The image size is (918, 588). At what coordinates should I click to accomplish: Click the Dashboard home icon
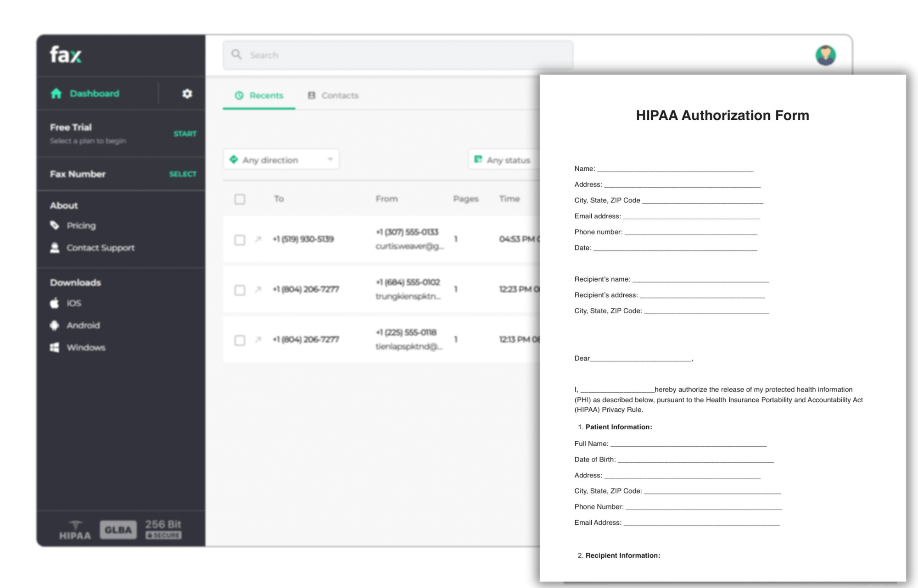56,93
